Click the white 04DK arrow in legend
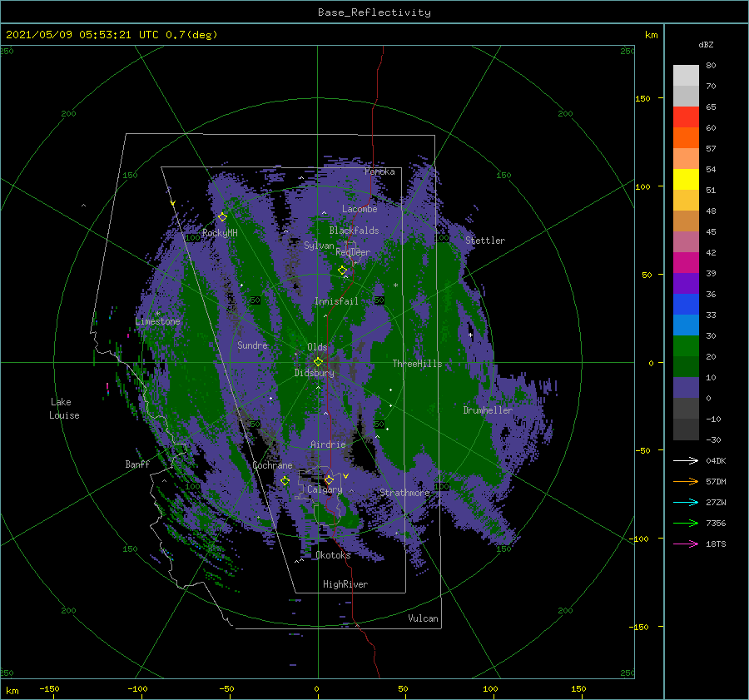The height and width of the screenshot is (700, 749). (686, 460)
